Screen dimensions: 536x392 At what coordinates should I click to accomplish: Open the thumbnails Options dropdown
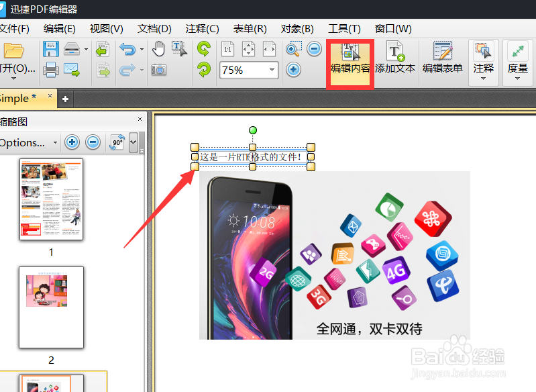(29, 142)
